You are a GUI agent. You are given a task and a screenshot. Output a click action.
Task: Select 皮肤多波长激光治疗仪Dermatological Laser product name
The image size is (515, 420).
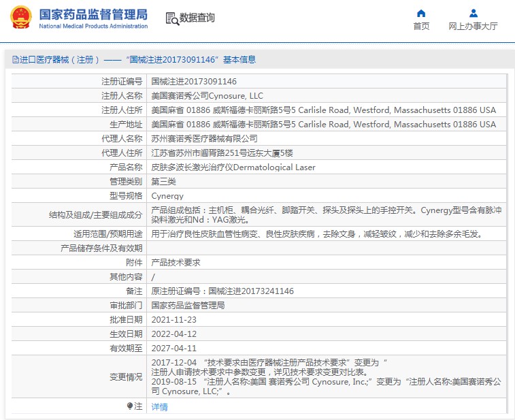pyautogui.click(x=233, y=167)
